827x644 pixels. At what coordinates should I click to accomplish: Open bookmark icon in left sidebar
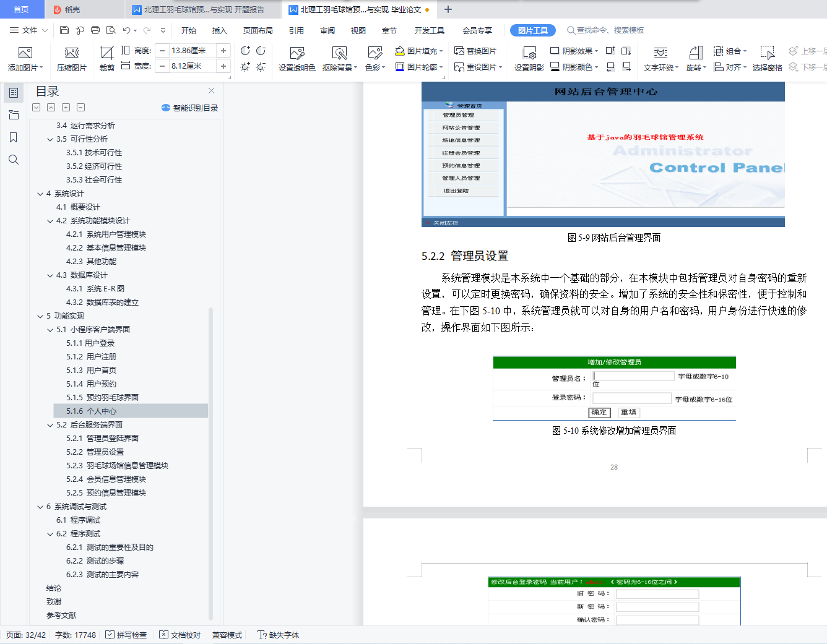tap(14, 137)
